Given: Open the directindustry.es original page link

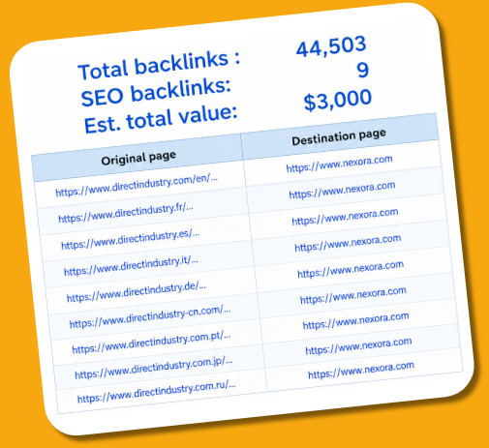Looking at the screenshot, I should tap(131, 239).
